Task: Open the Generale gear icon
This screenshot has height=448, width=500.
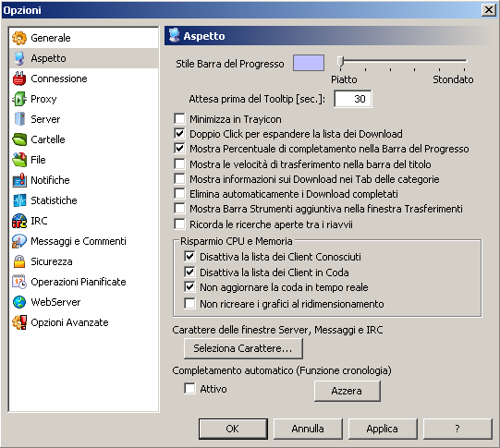Action: (19, 38)
